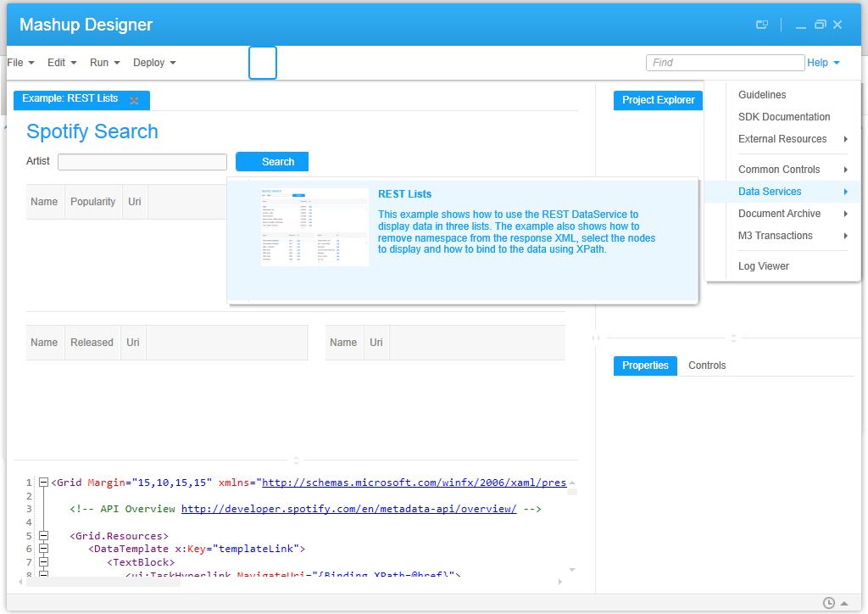Click the up arrow in status bar
Image resolution: width=868 pixels, height=614 pixels.
point(843,603)
